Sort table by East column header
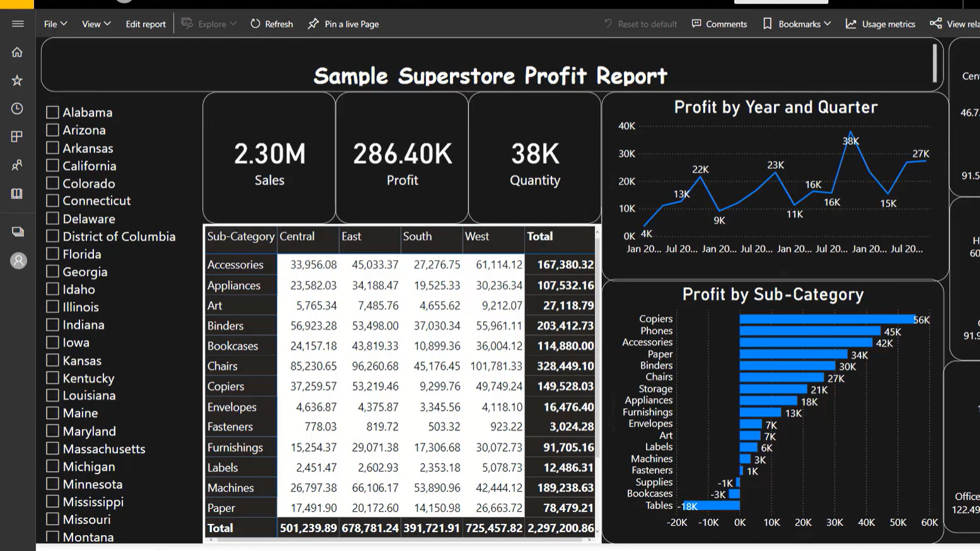The image size is (980, 551). [x=351, y=236]
